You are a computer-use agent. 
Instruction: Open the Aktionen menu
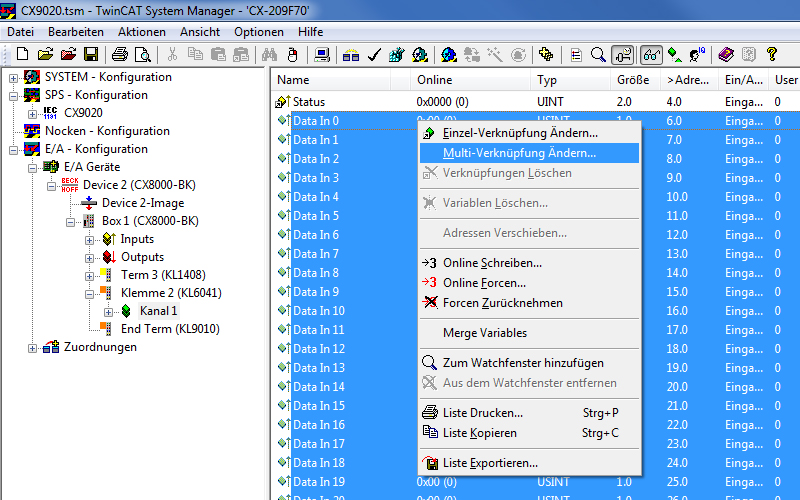point(142,32)
